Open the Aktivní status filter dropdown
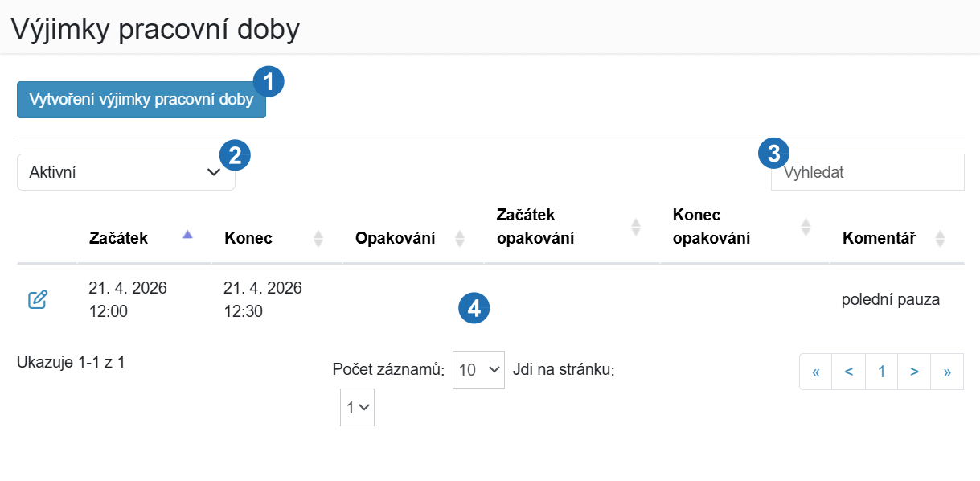 pos(126,172)
